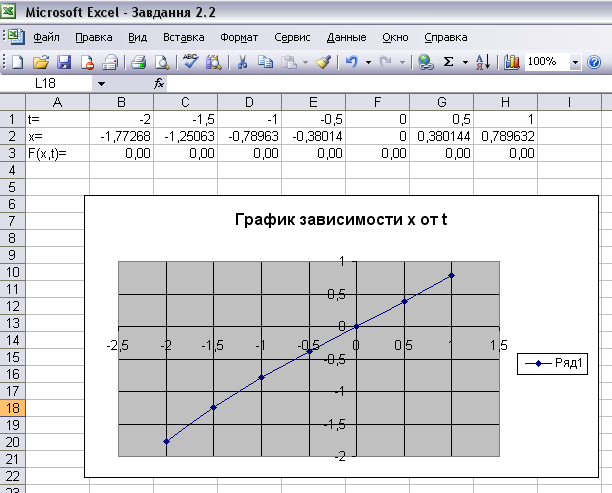Insert hyperlink globe icon
Screen dimensions: 612x493
(x=425, y=62)
